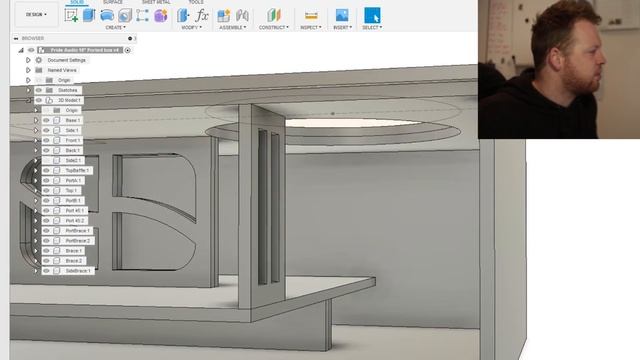Select the Document Settings label
640x360 pixels.
67,60
